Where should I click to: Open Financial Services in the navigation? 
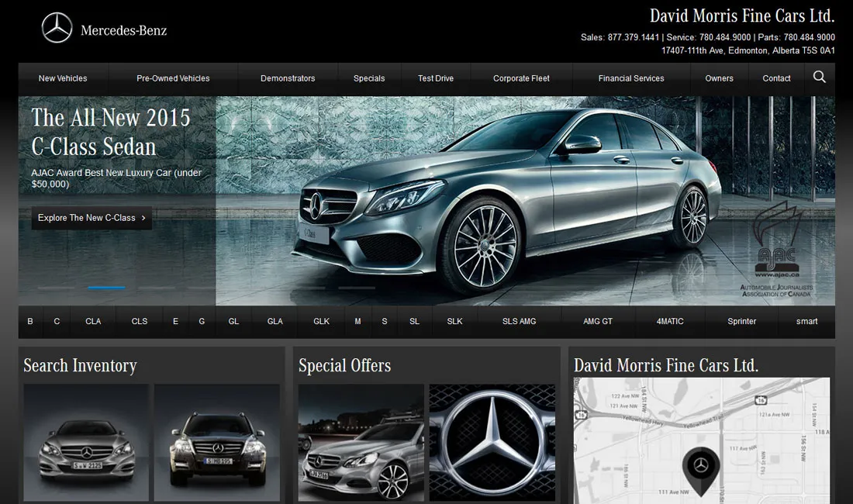click(631, 78)
